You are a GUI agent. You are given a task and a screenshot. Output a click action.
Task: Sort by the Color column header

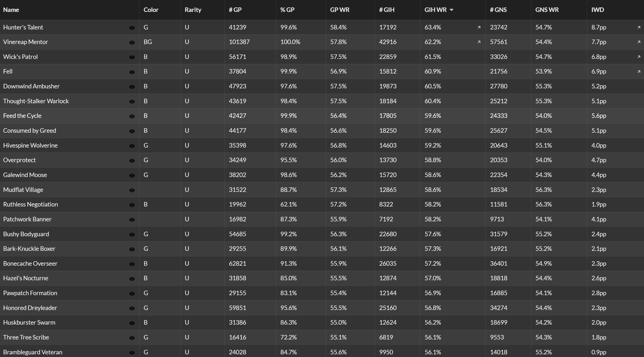(151, 10)
